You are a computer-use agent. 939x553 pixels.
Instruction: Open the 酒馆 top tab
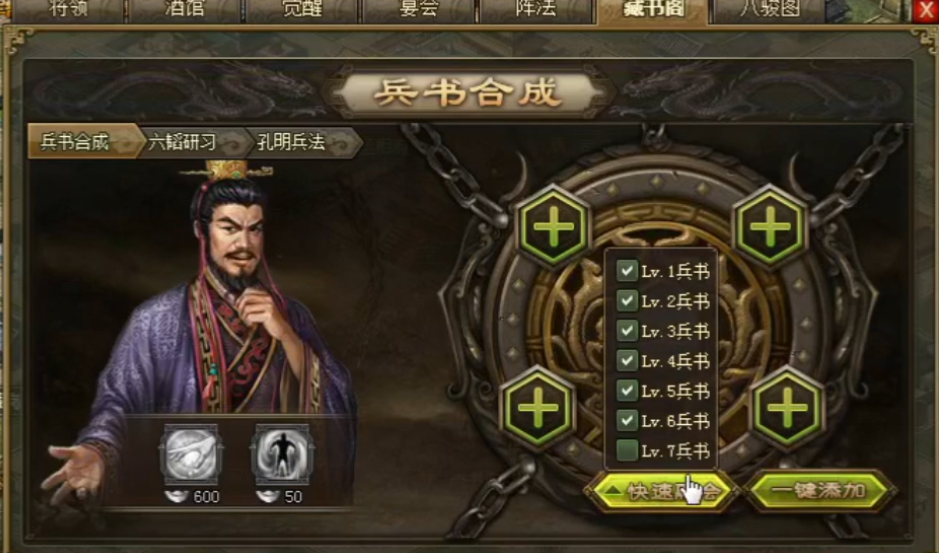tap(184, 10)
